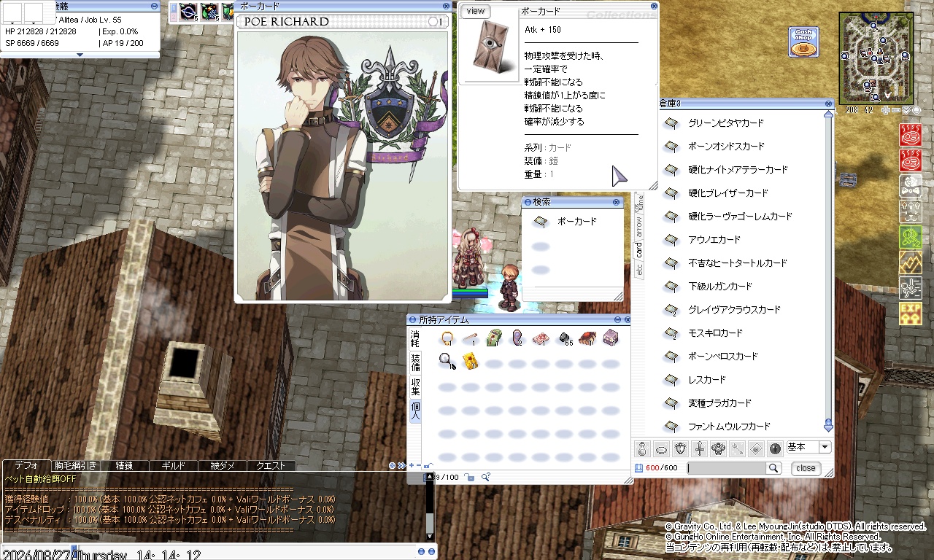Image resolution: width=934 pixels, height=560 pixels.
Task: Switch to the 装備 inventory tab
Action: coord(415,363)
